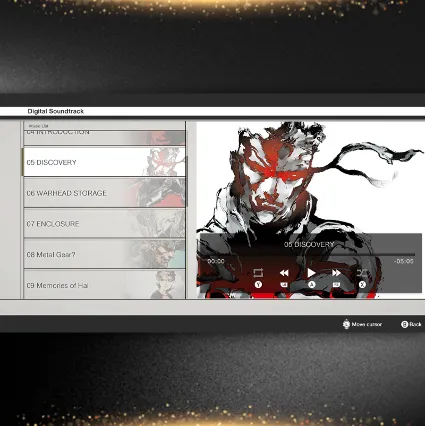Click the stick icon beside Move cursor
Viewport: 425px width, 426px height.
point(346,324)
